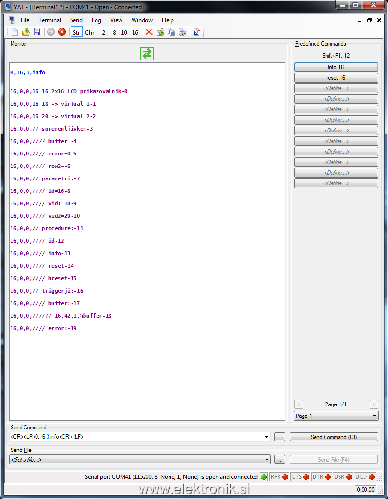Click the last toolbar icon with red arrow
Screen dimensions: 388x499
click(x=197, y=32)
